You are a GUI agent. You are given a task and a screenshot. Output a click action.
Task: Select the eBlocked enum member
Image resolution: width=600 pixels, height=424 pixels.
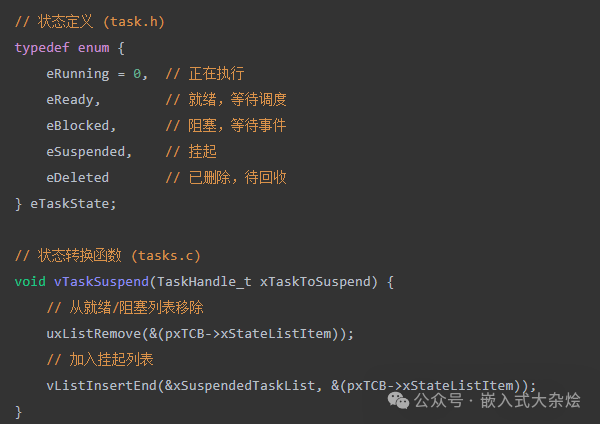(79, 125)
